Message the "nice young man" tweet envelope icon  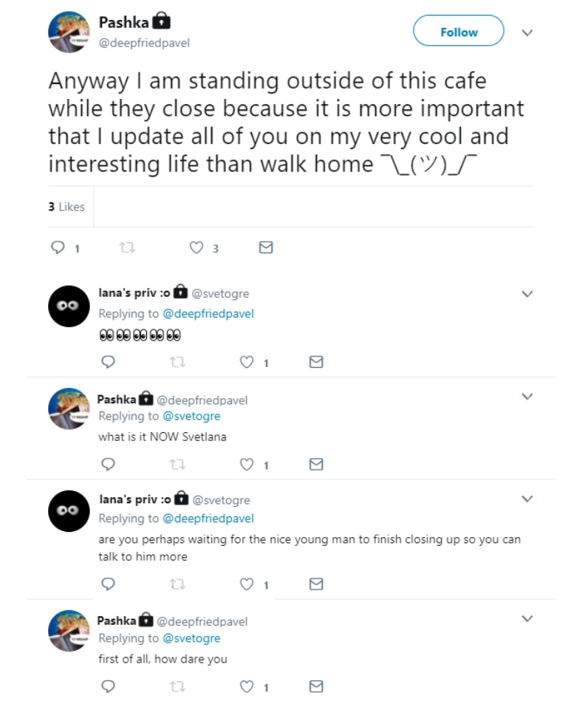pyautogui.click(x=315, y=584)
